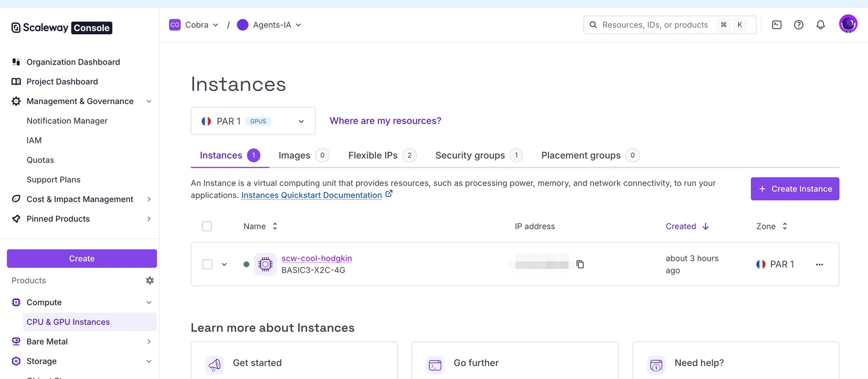Open Instances Quickstart Documentation link

pyautogui.click(x=311, y=195)
